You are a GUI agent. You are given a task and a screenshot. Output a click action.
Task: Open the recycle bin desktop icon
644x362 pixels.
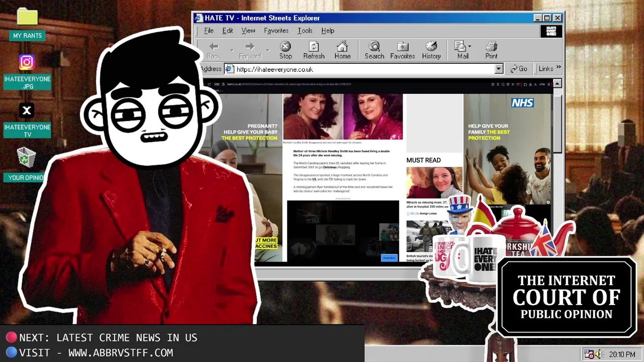click(x=26, y=157)
